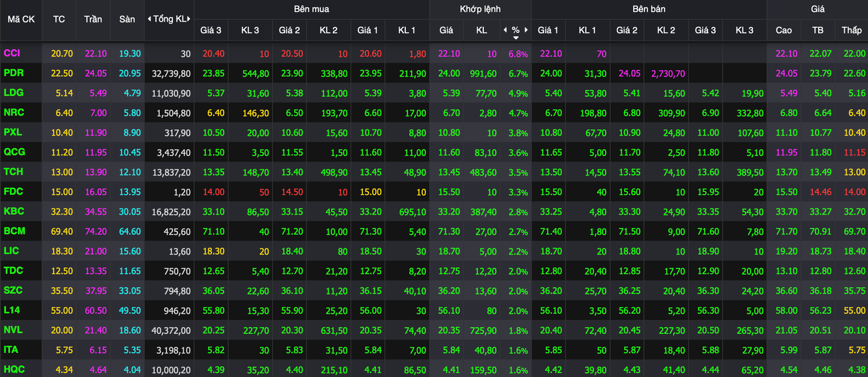Open the NVL stock symbol

pos(13,330)
